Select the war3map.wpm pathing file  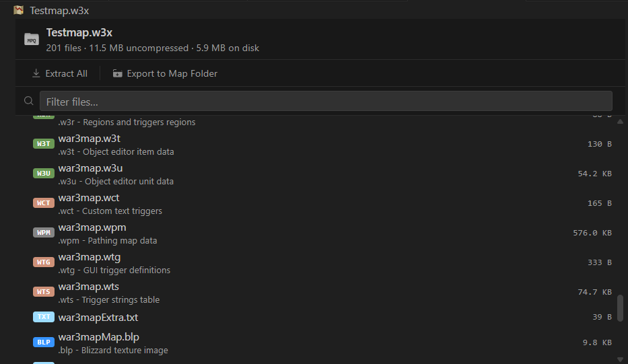pyautogui.click(x=320, y=233)
